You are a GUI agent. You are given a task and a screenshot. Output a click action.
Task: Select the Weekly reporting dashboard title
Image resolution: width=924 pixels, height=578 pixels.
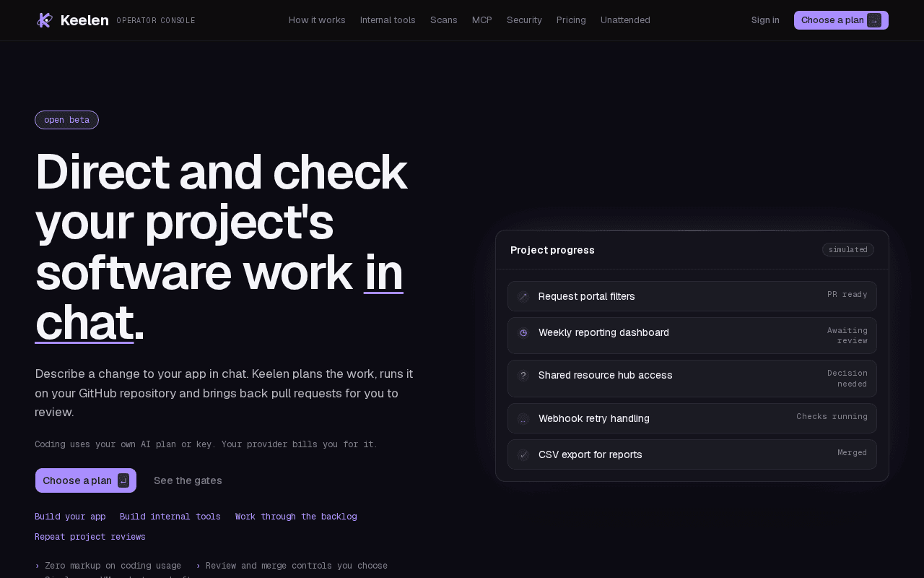pyautogui.click(x=603, y=332)
